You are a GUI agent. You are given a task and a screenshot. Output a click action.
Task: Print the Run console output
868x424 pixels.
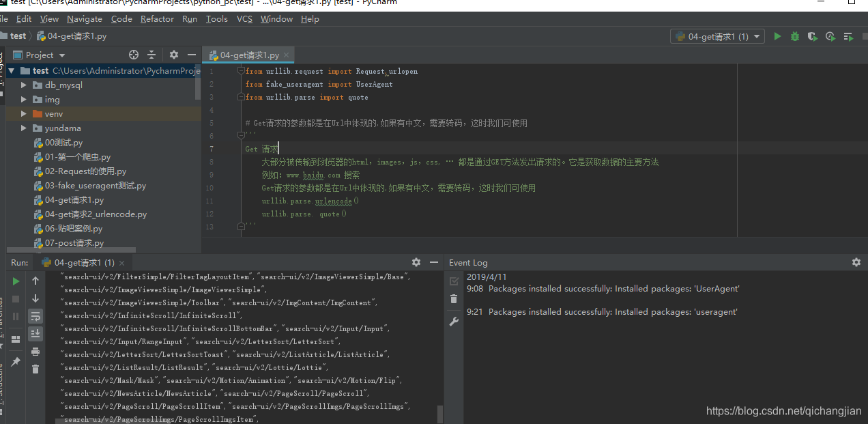35,352
